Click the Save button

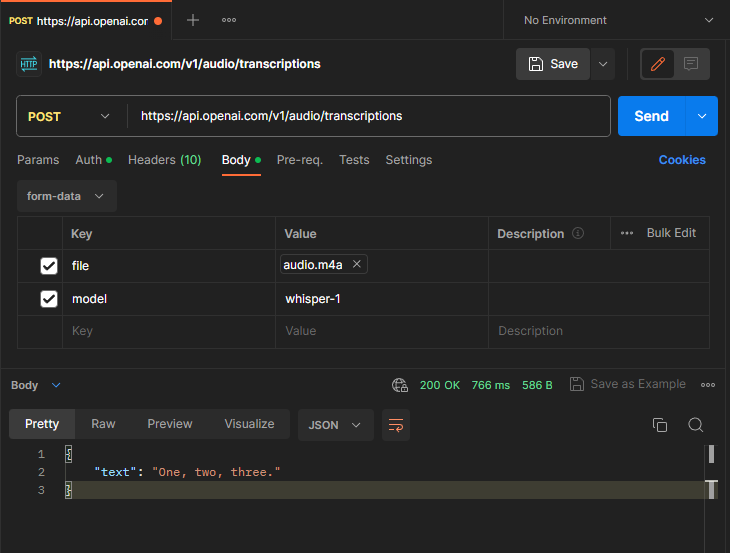click(x=553, y=64)
